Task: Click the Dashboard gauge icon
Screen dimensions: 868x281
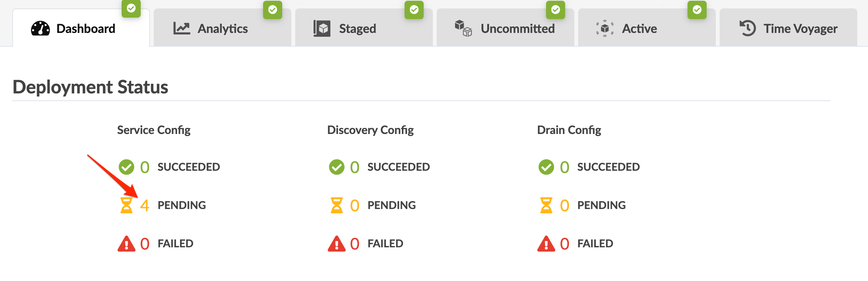Action: [41, 28]
